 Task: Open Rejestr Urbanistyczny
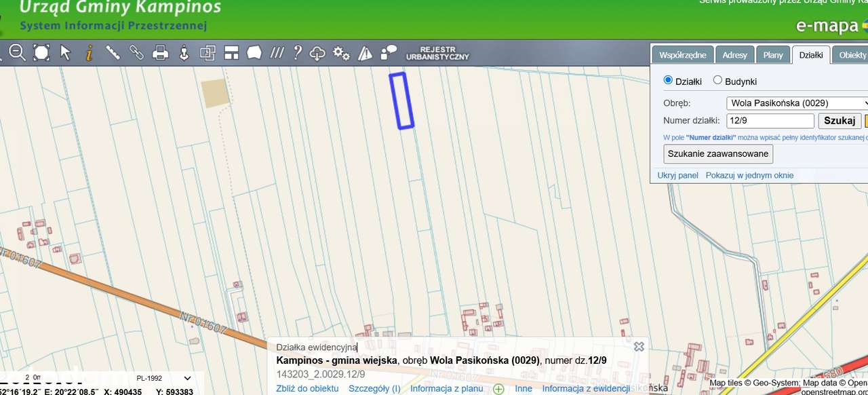437,53
